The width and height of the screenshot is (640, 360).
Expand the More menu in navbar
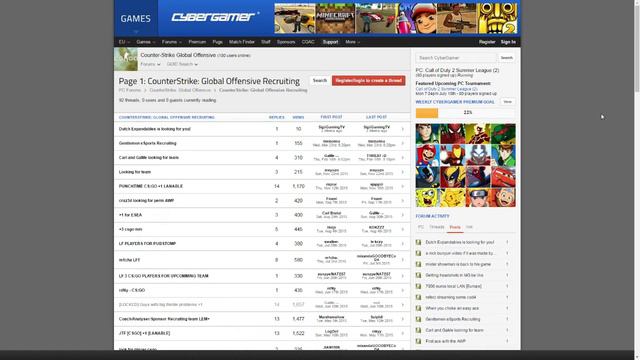(x=352, y=42)
